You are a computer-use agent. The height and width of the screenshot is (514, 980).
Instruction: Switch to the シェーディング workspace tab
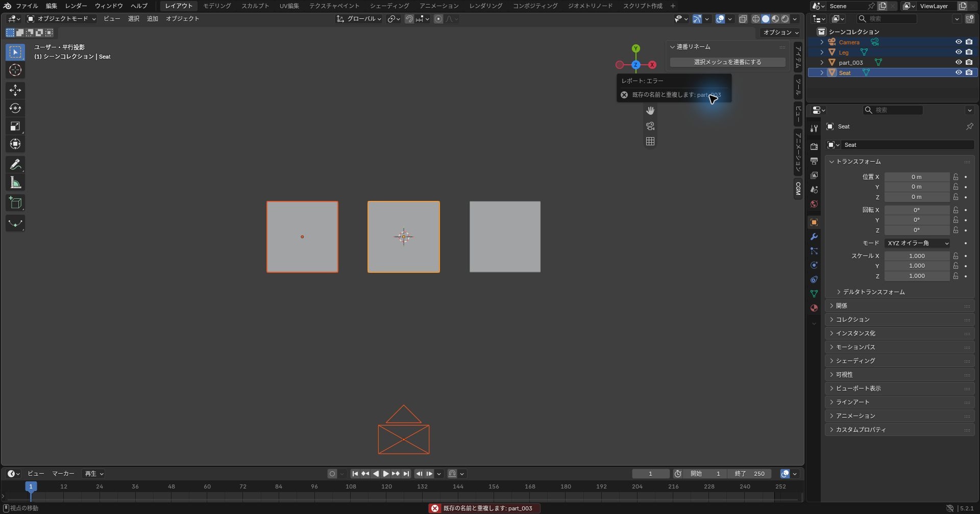[389, 6]
